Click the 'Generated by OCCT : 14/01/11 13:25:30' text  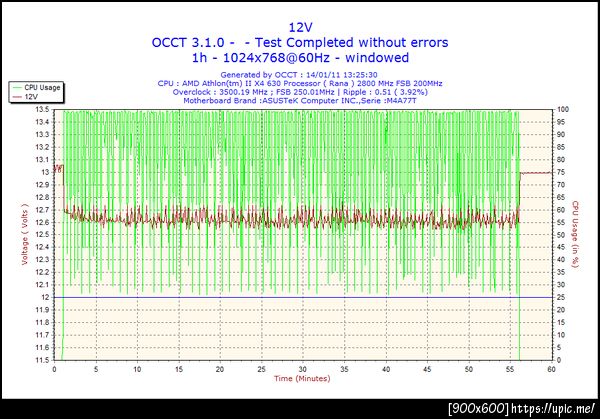coord(299,75)
